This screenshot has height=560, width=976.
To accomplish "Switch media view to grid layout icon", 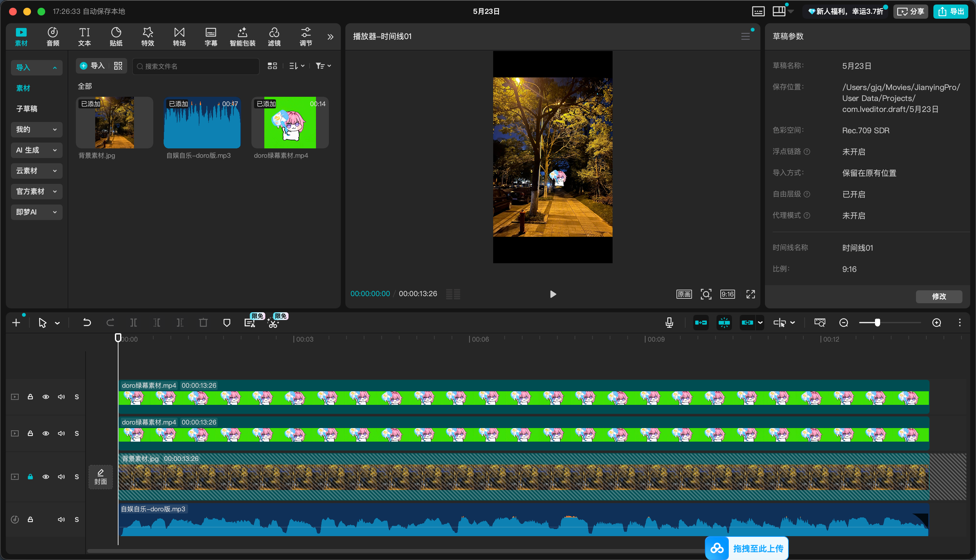I will 272,66.
